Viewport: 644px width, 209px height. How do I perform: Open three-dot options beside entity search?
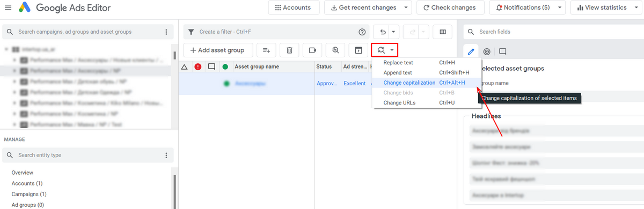tap(166, 155)
